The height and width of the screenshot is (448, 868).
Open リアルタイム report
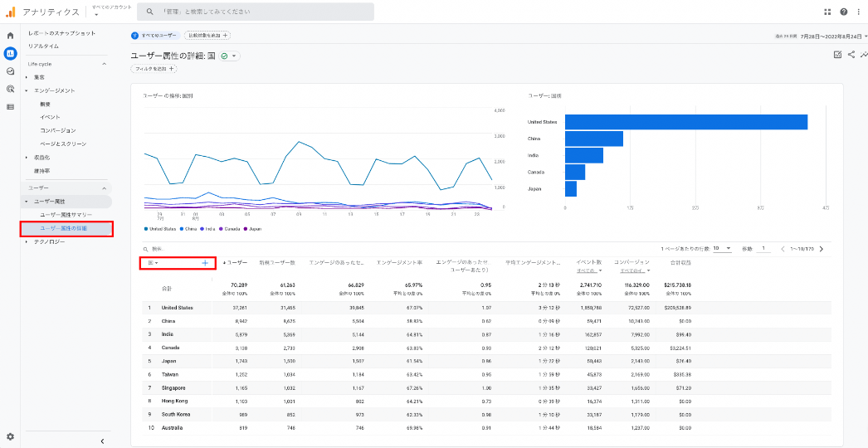tap(43, 46)
